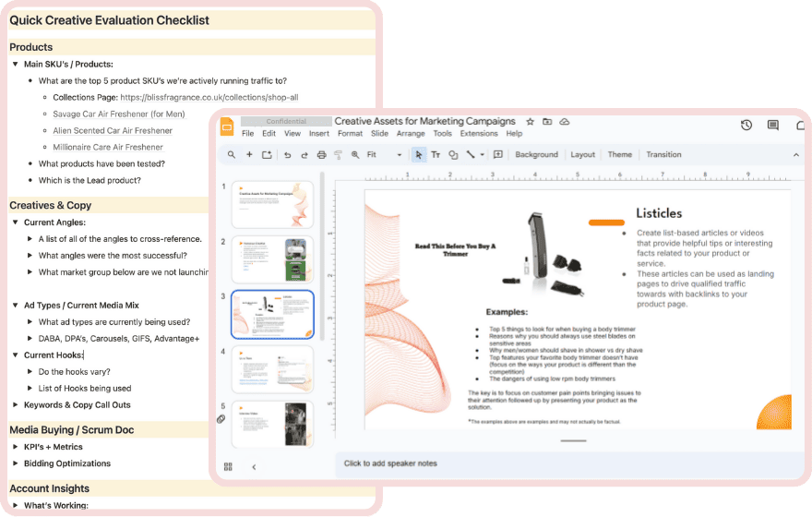812x517 pixels.
Task: Click the move-to-folder icon beside the title
Action: [547, 122]
